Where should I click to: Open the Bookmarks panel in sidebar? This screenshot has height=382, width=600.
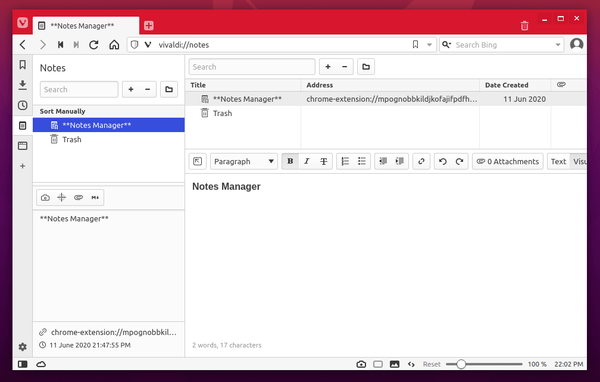click(23, 65)
